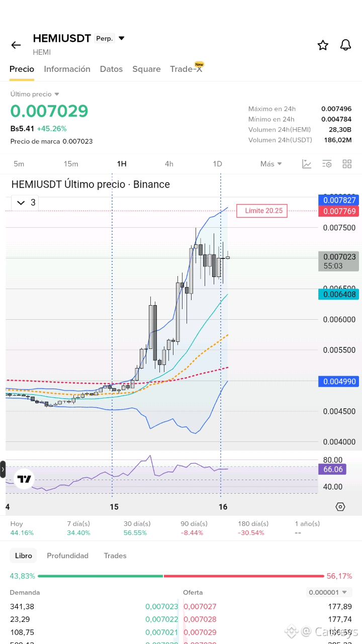Select bid price 0,007021 in order book

point(162,632)
